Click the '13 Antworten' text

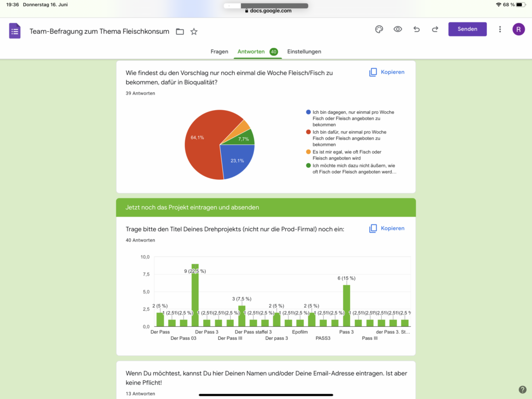coord(140,394)
